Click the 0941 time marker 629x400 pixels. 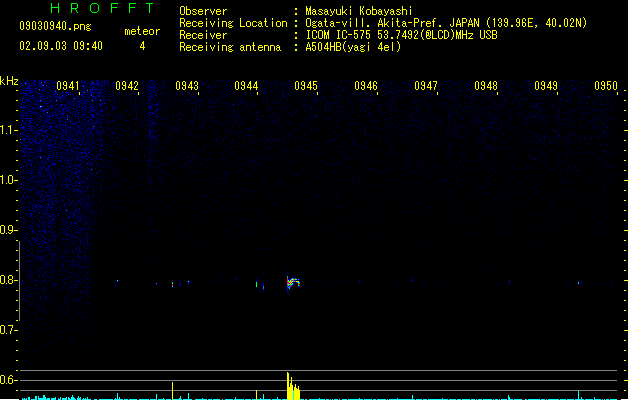pos(68,86)
